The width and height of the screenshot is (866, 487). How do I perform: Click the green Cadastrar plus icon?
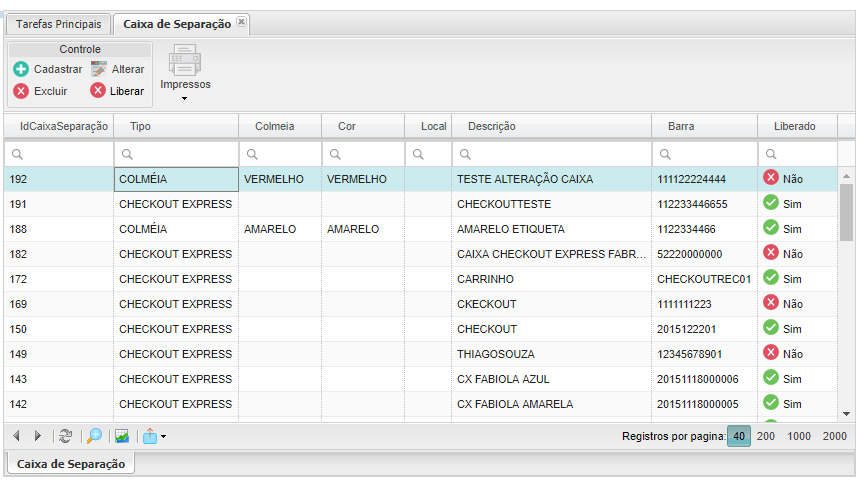point(21,69)
